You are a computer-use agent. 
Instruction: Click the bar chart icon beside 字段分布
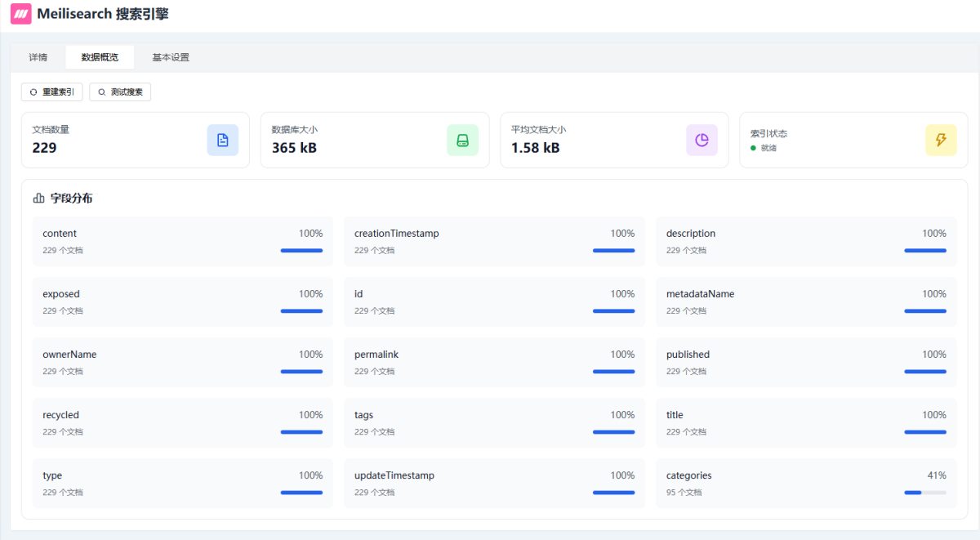(38, 199)
